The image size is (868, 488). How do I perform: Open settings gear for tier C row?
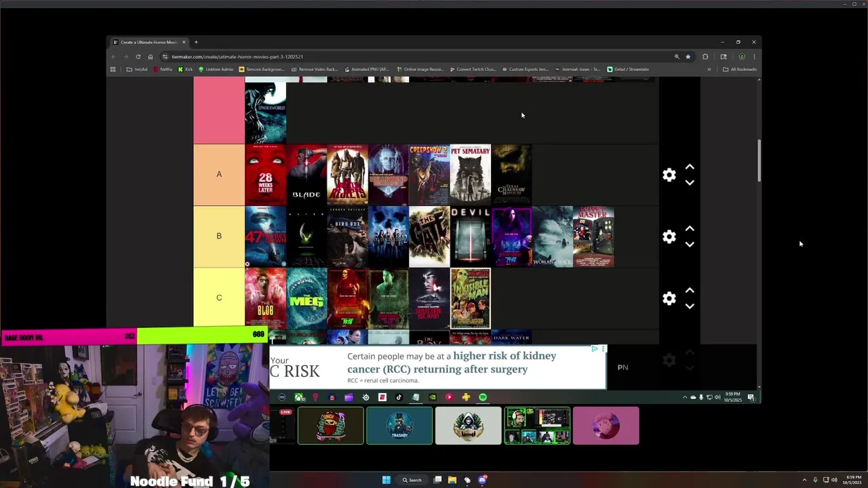[x=669, y=298]
